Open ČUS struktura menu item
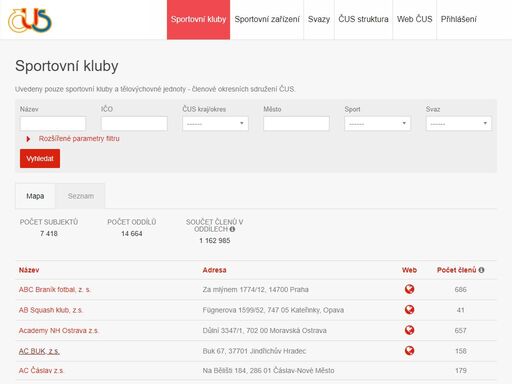Image resolution: width=512 pixels, height=384 pixels. point(363,20)
